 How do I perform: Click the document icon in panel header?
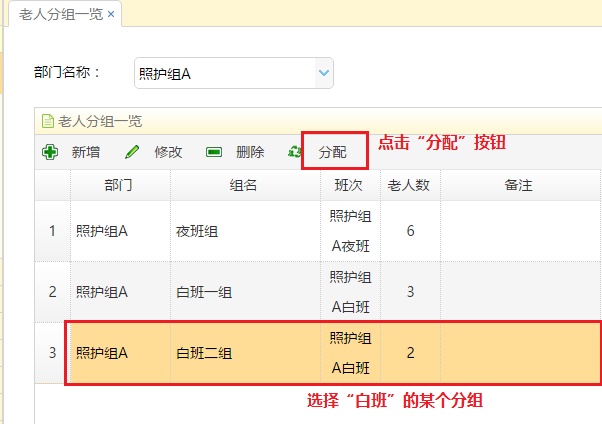tap(48, 121)
